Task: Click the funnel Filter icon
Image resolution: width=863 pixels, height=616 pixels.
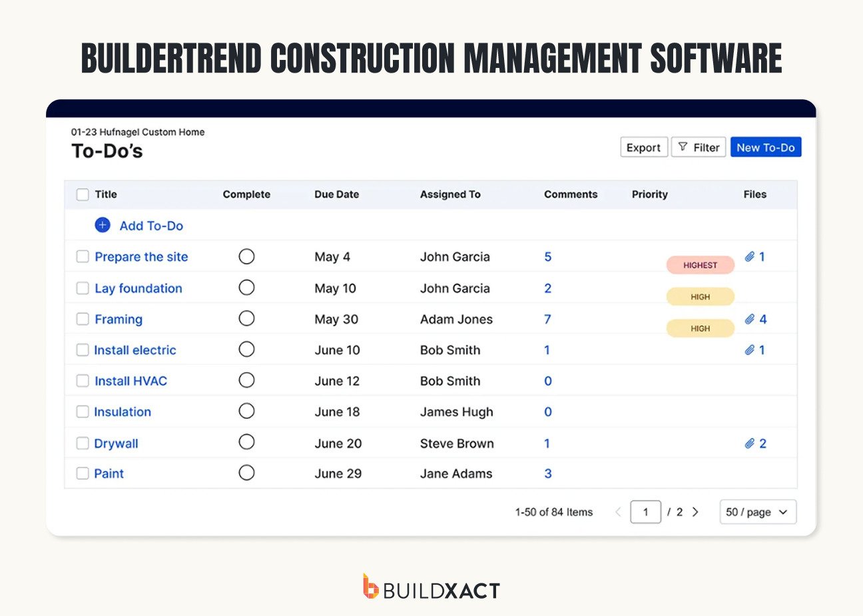Action: 683,147
